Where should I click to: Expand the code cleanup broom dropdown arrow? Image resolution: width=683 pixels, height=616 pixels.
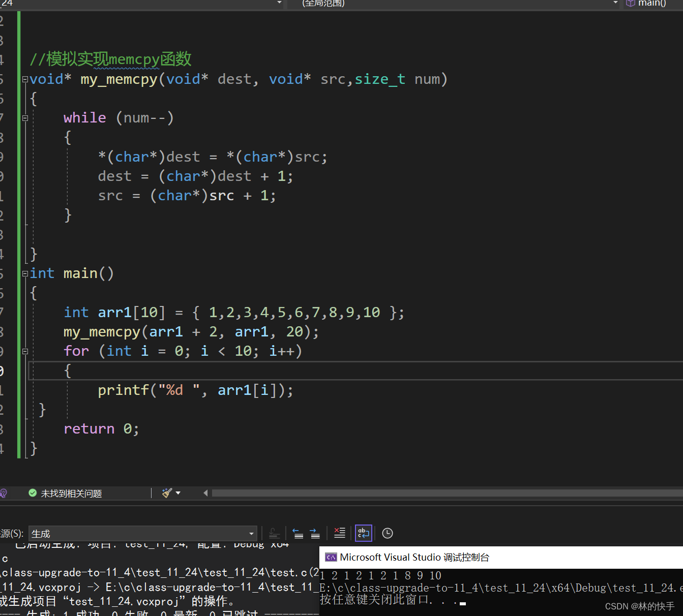pos(178,493)
